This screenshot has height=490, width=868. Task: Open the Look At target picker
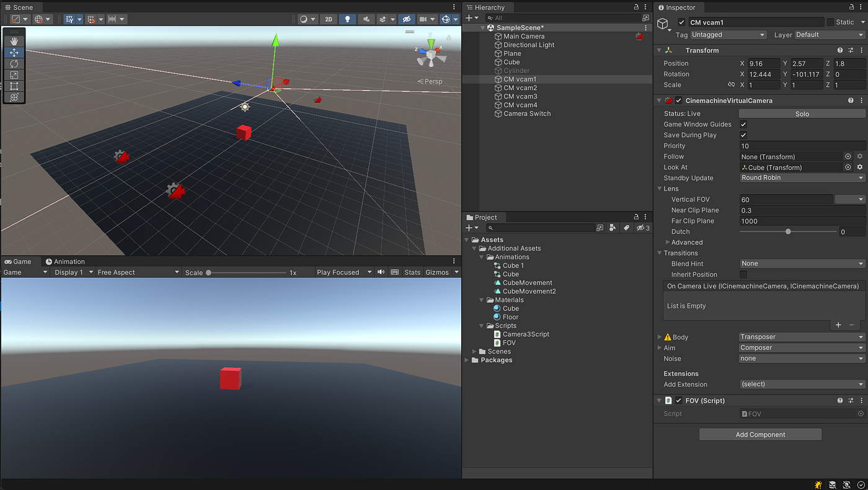pyautogui.click(x=848, y=167)
